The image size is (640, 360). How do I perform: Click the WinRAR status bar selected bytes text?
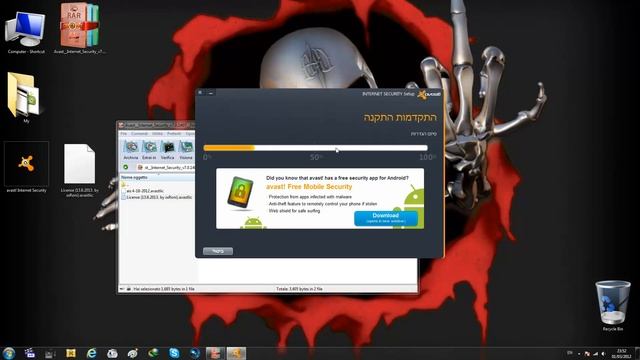[x=164, y=289]
